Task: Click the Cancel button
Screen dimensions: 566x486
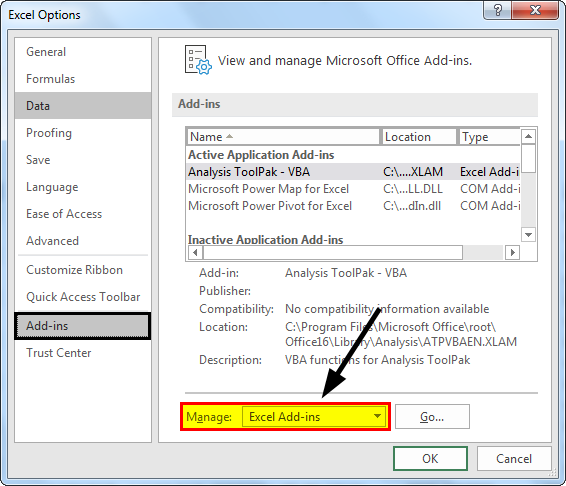Action: pos(514,459)
